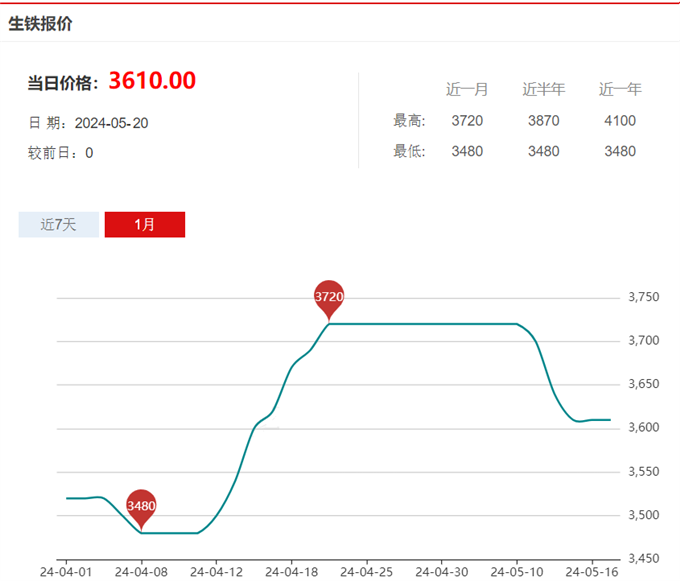Click the y-axis label 3,750

click(644, 297)
